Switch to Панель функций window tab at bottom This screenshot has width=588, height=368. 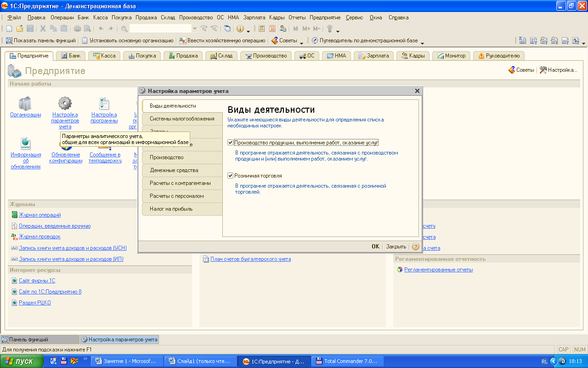[40, 339]
